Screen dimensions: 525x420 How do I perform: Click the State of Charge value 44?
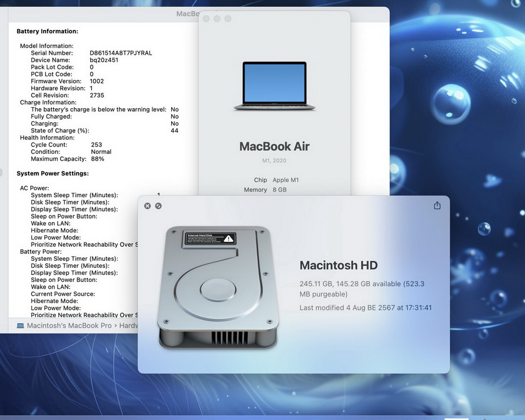(174, 130)
